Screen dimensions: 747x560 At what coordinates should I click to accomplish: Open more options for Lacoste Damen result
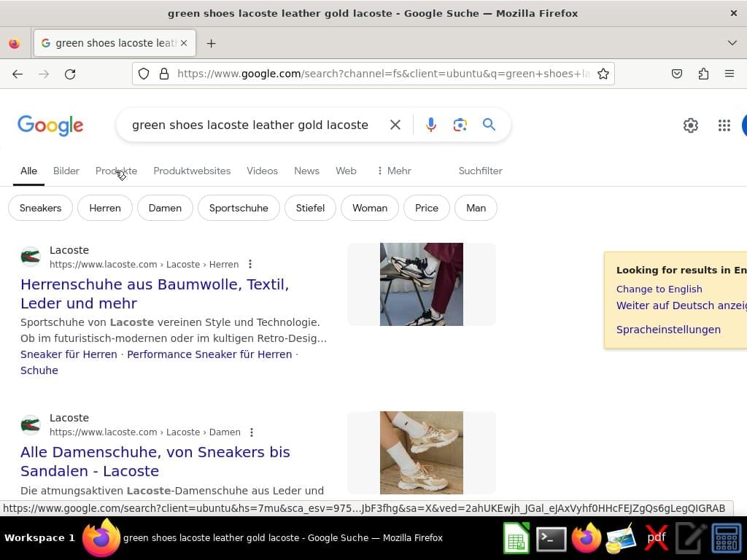pyautogui.click(x=252, y=432)
